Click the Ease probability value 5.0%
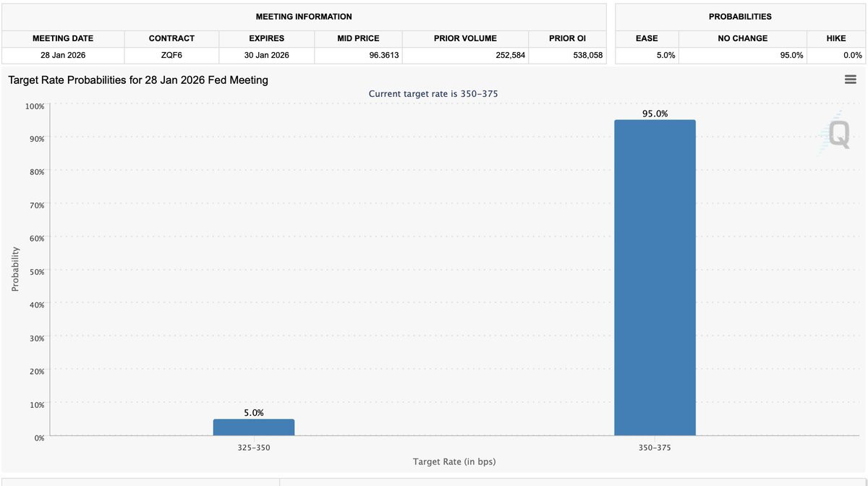This screenshot has height=486, width=868. point(665,55)
